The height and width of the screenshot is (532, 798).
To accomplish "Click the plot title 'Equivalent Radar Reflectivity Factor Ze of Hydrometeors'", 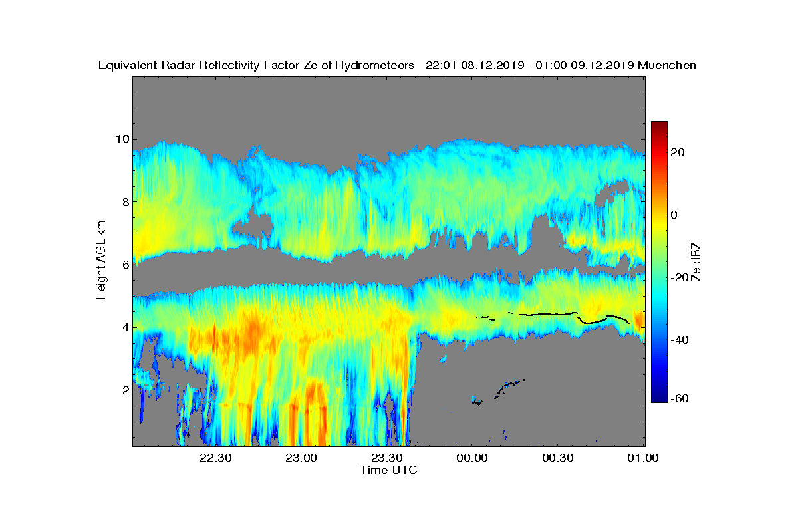I will point(257,65).
